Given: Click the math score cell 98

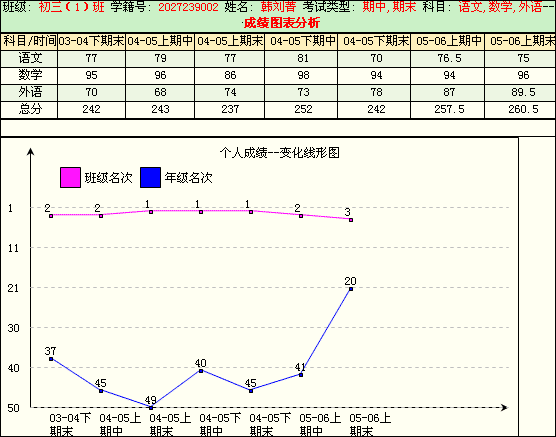Looking at the screenshot, I should pos(303,75).
